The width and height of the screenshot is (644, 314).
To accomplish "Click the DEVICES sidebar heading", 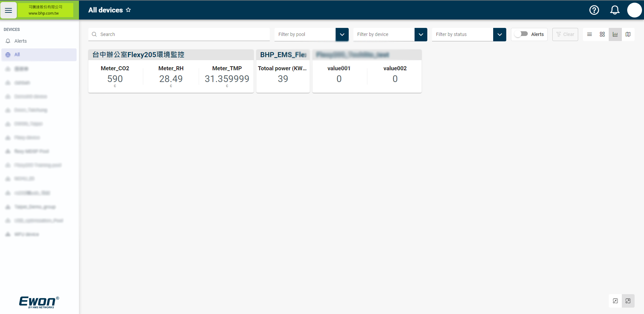I will pos(12,30).
